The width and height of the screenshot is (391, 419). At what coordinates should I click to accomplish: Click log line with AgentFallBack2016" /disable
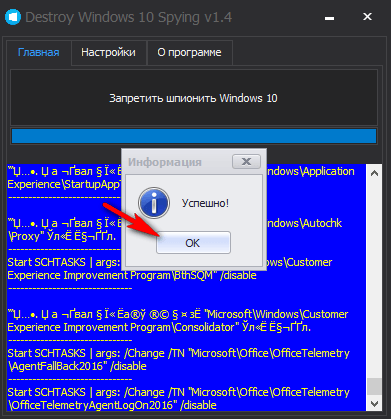[77, 366]
